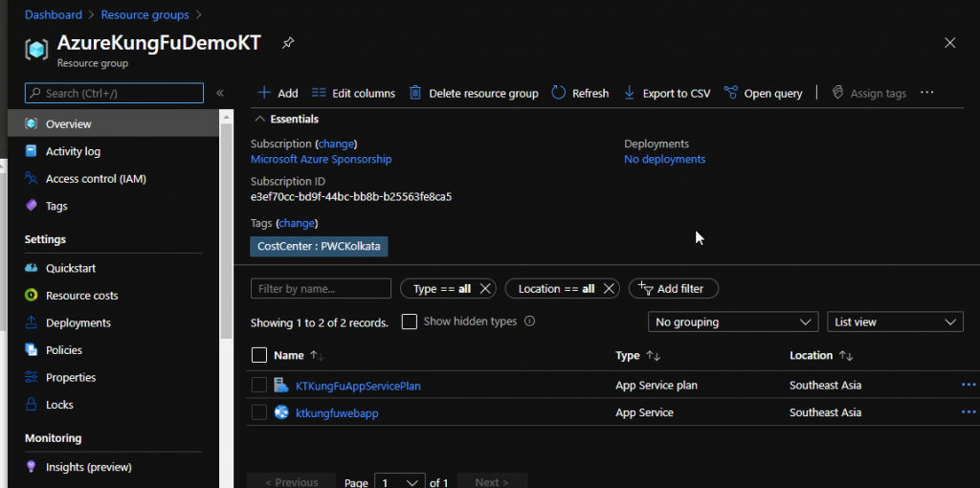Check the box for ktkungfuwebapp row
980x488 pixels.
click(258, 412)
